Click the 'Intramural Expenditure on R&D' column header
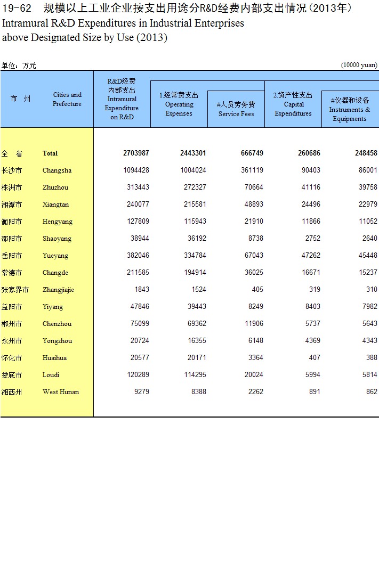 coord(122,99)
